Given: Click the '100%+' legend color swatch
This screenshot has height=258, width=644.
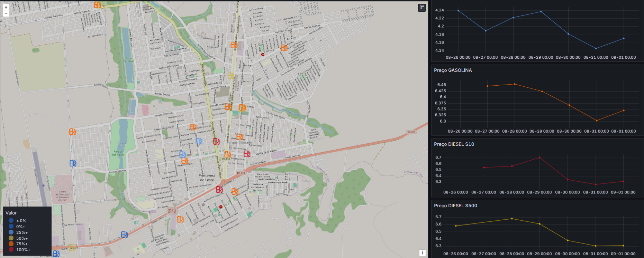Looking at the screenshot, I should coord(11,249).
